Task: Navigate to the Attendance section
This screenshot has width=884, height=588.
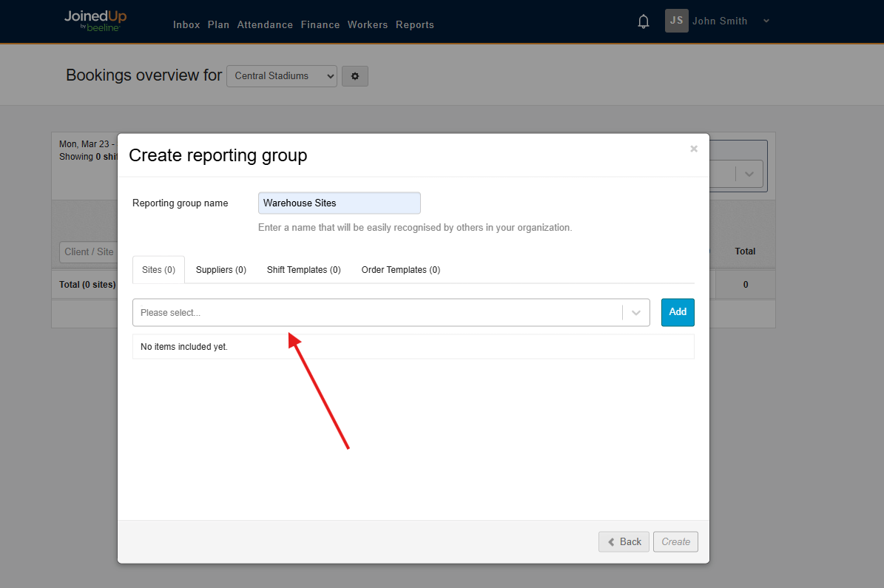Action: coord(265,24)
